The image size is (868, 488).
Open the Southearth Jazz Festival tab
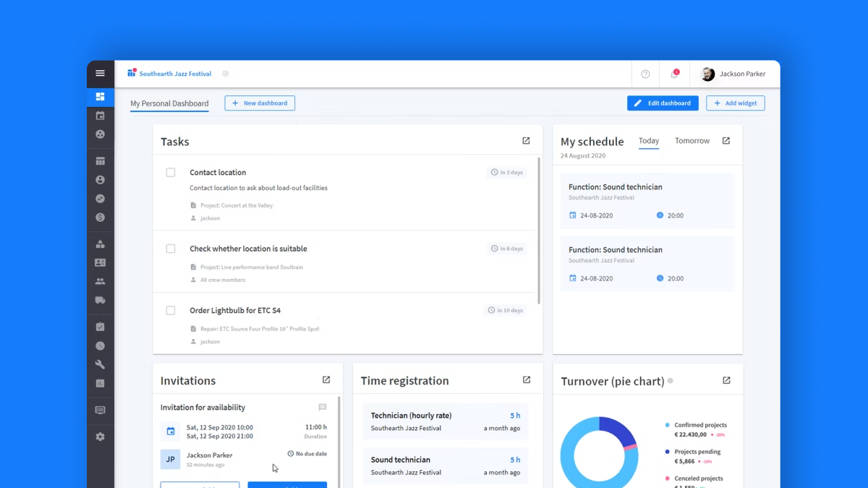[x=169, y=74]
